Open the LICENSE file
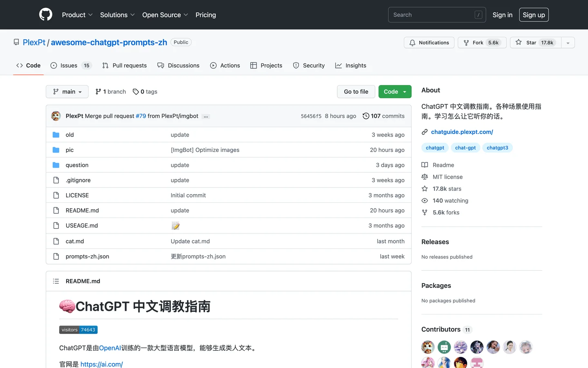Screen dimensions: 588x368 coord(77,195)
